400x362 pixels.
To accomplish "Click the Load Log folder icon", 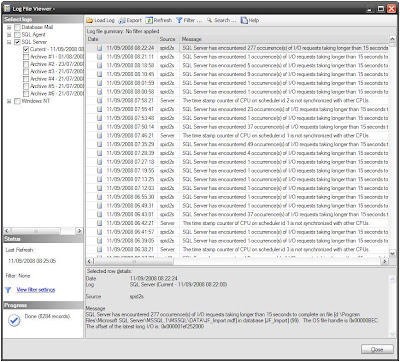I will click(90, 20).
